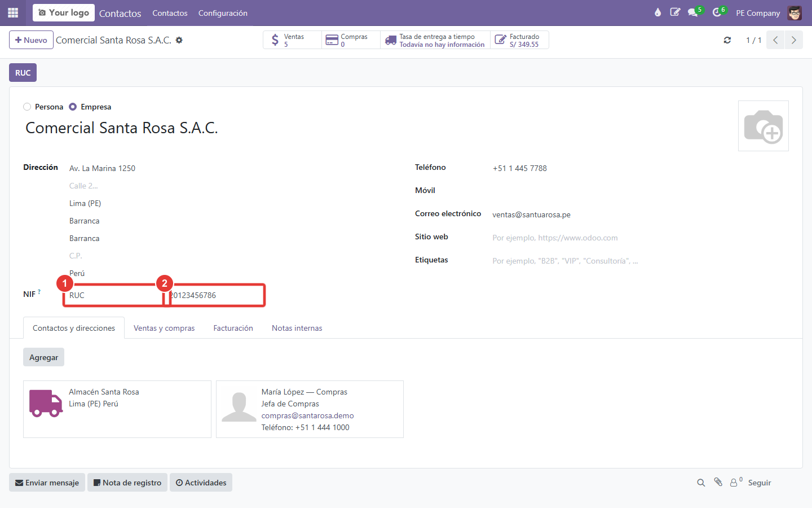This screenshot has width=812, height=508.
Task: Select the Persona radio option
Action: tap(27, 107)
